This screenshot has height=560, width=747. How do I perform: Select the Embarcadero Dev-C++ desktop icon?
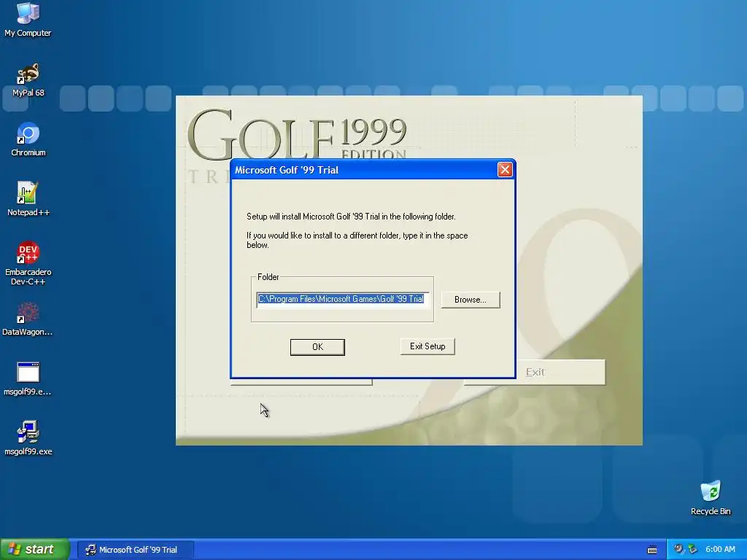(x=28, y=263)
